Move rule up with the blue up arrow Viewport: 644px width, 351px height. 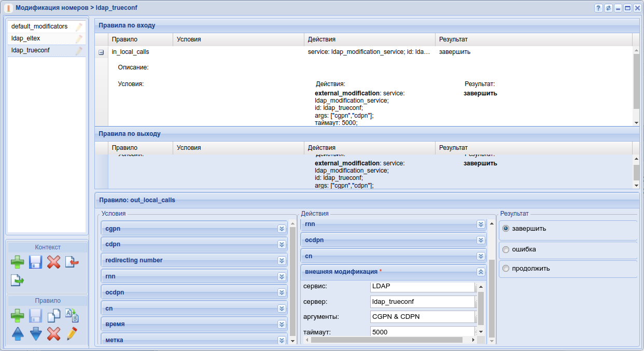click(18, 333)
